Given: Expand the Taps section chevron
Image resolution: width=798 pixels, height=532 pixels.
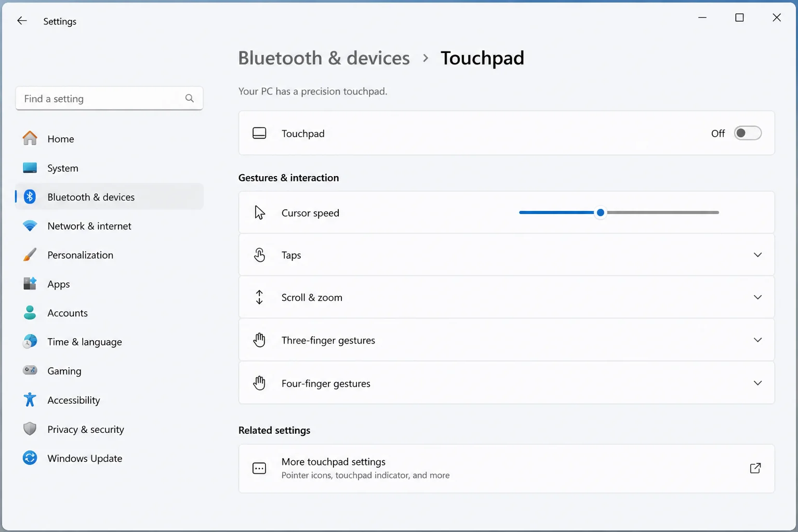Looking at the screenshot, I should coord(757,255).
